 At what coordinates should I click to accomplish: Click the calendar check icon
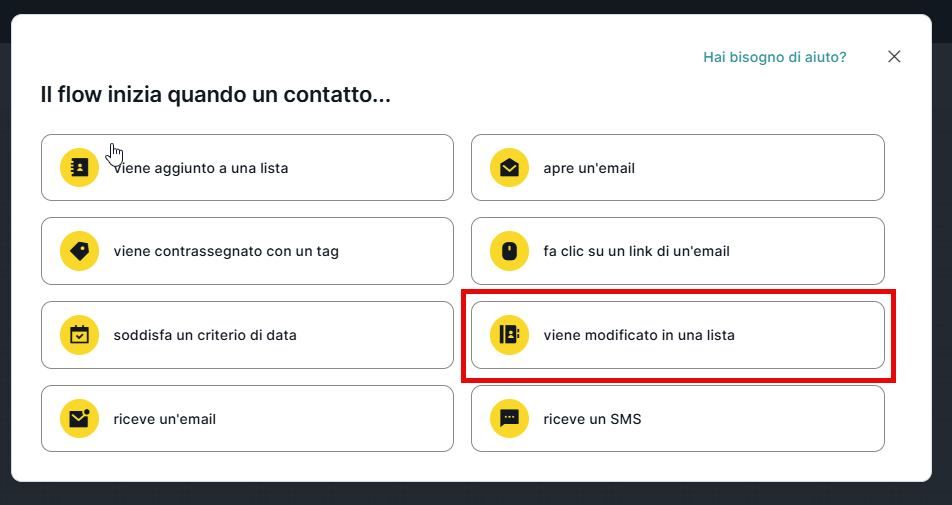coord(79,335)
